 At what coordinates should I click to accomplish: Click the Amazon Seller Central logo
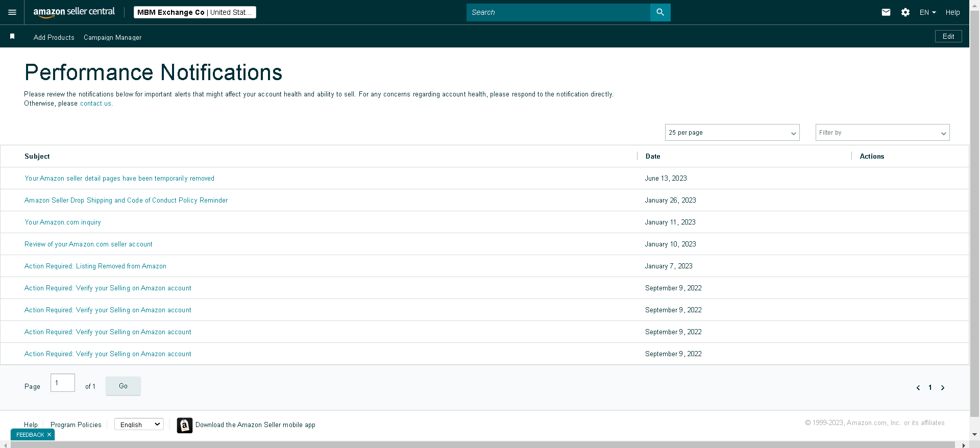pyautogui.click(x=74, y=12)
